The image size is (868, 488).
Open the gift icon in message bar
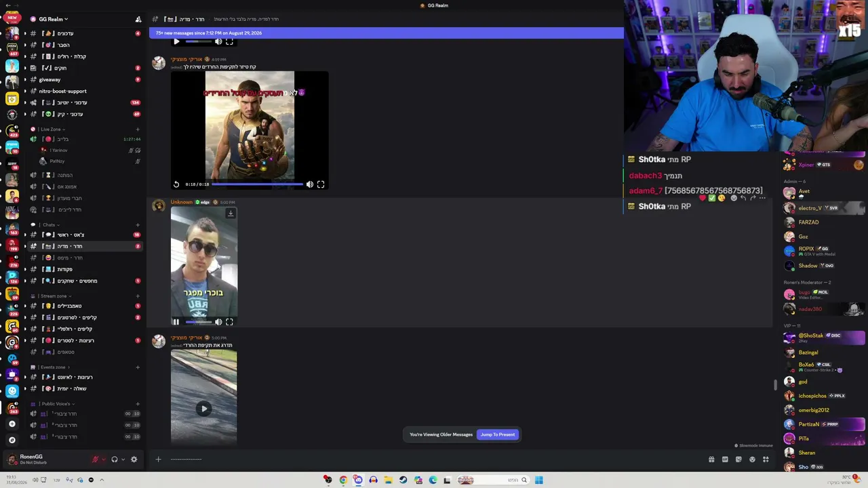click(x=711, y=460)
